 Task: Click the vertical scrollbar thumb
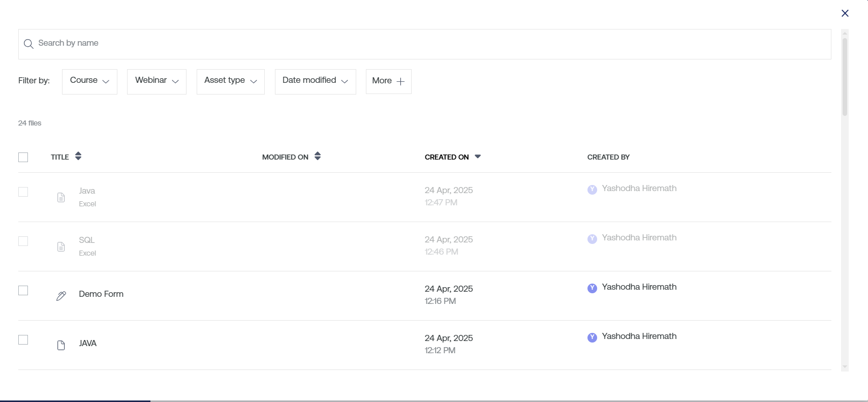pos(845,76)
